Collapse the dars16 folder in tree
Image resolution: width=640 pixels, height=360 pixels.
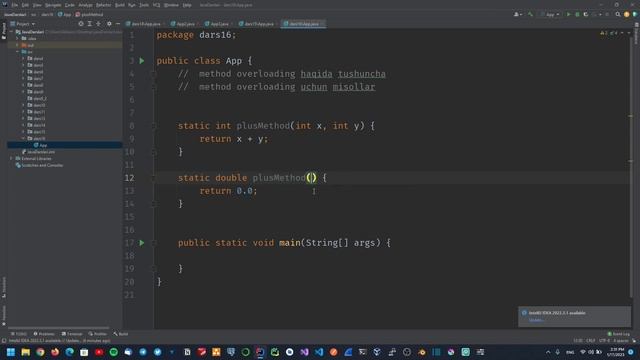[x=23, y=138]
